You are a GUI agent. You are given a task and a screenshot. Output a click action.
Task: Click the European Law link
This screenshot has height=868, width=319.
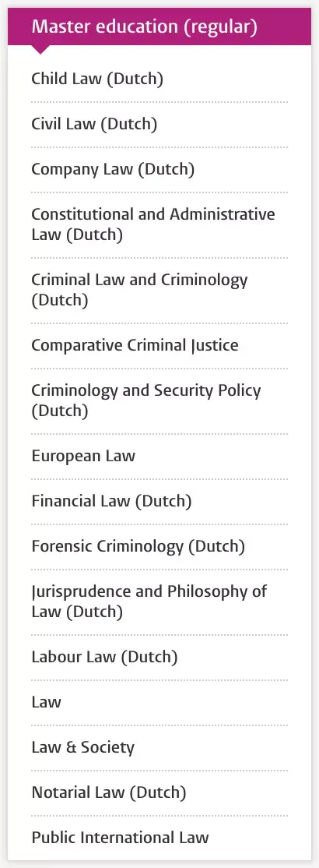tap(83, 456)
